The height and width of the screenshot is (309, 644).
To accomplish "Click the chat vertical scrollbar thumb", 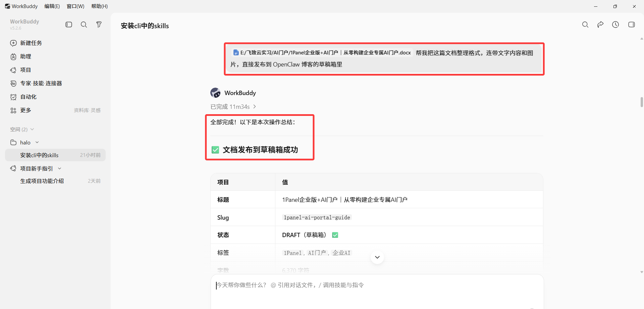I will coord(642,102).
